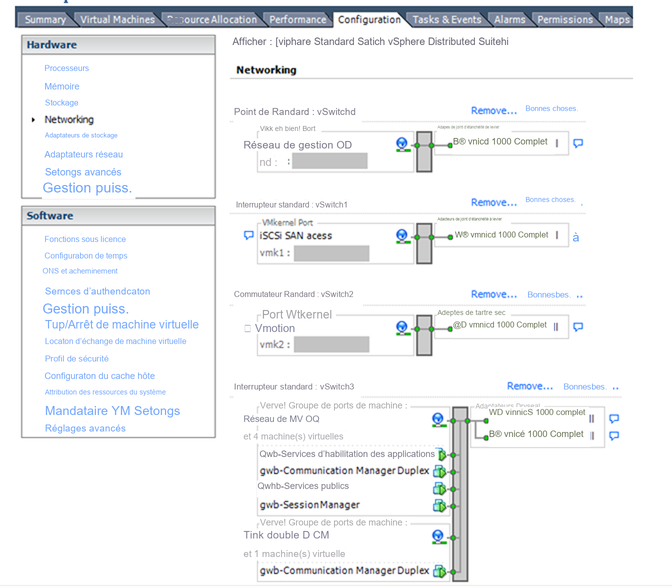672x587 pixels.
Task: Open Adaptateurs de stockage link
Action: [81, 135]
